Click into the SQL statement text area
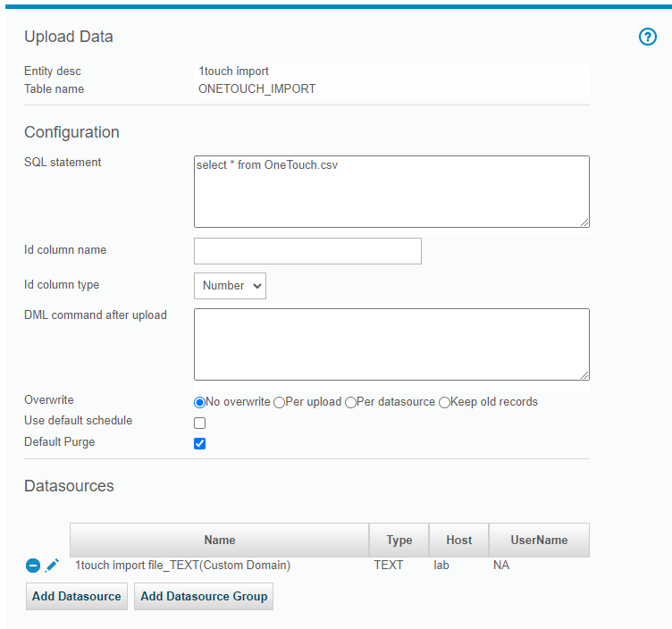This screenshot has width=672, height=629. tap(391, 191)
